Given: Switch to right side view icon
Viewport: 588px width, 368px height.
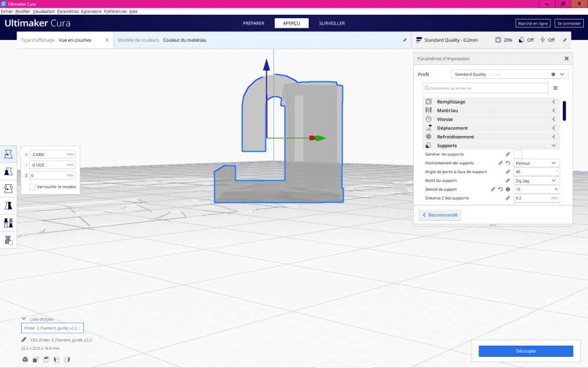Looking at the screenshot, I should pos(67,360).
